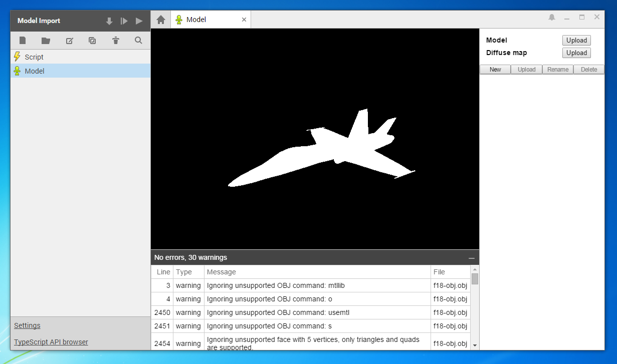Close the Model tab
The image size is (617, 364).
(244, 20)
